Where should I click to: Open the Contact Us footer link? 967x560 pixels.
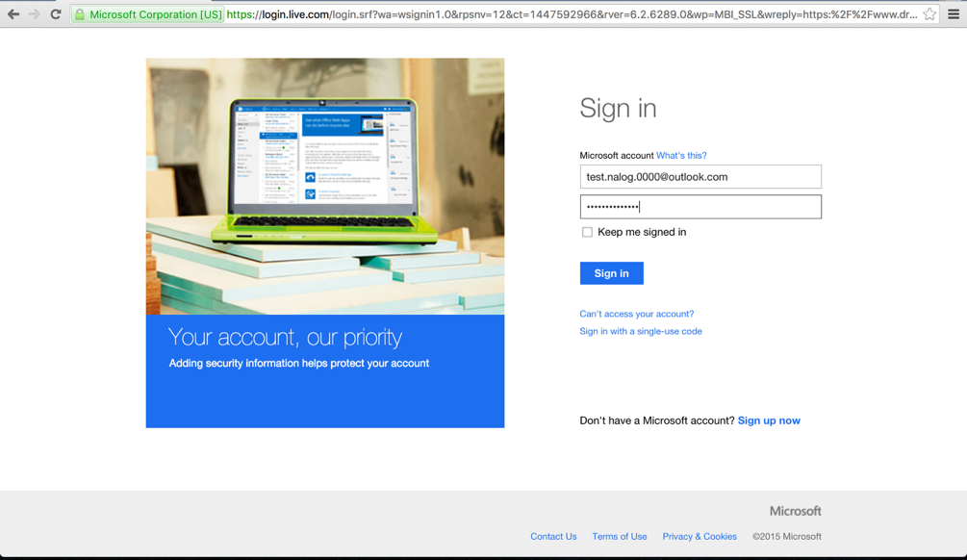click(x=553, y=537)
